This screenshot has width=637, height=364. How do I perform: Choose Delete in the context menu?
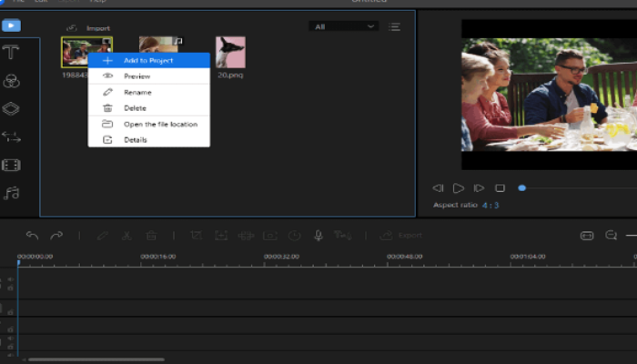click(149, 108)
